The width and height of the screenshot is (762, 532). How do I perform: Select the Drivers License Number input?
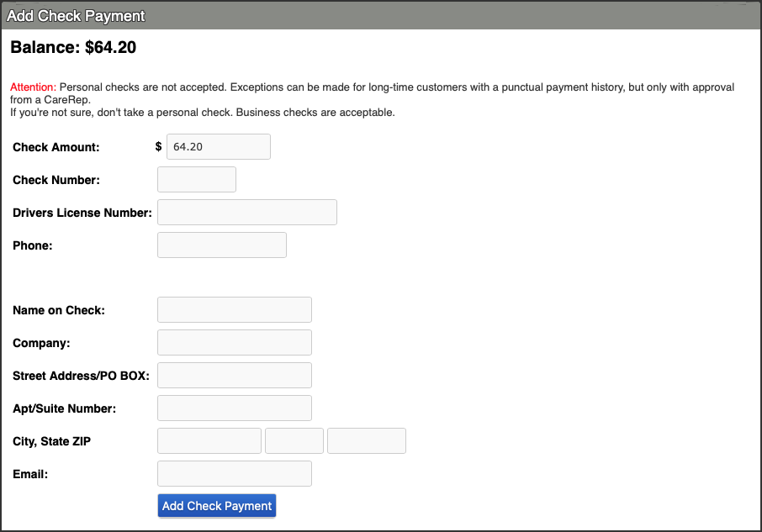click(x=247, y=213)
